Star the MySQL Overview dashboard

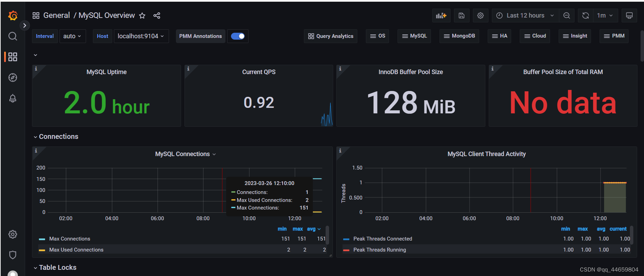click(x=142, y=16)
